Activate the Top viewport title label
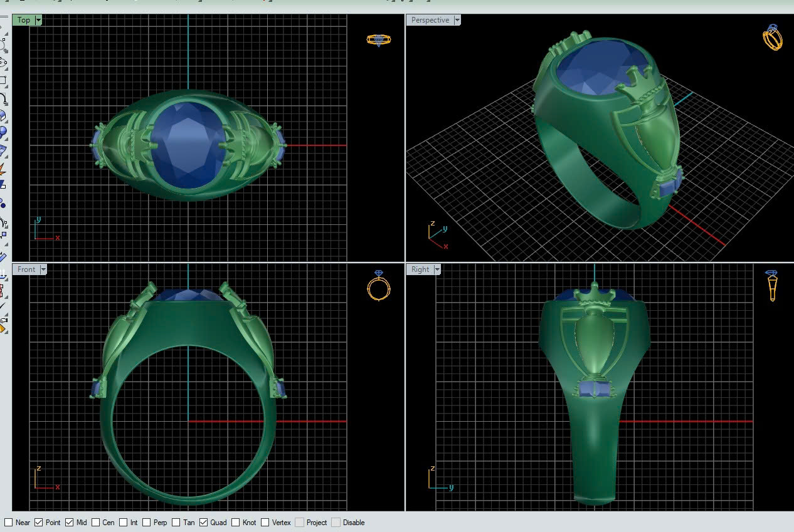Viewport: 794px width, 532px height. (24, 20)
